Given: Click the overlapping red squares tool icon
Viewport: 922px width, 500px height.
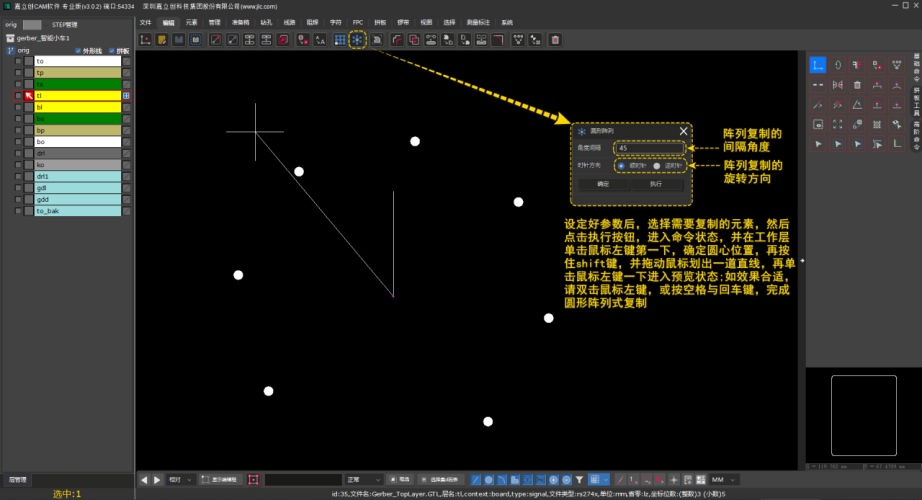Looking at the screenshot, I should [414, 40].
